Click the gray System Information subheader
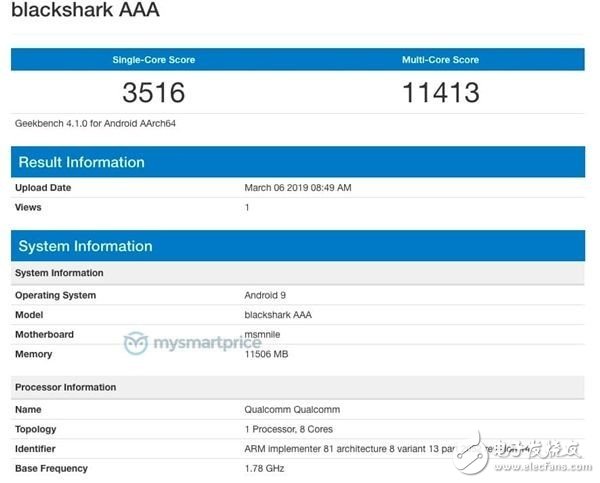Image resolution: width=600 pixels, height=483 pixels. tap(298, 273)
